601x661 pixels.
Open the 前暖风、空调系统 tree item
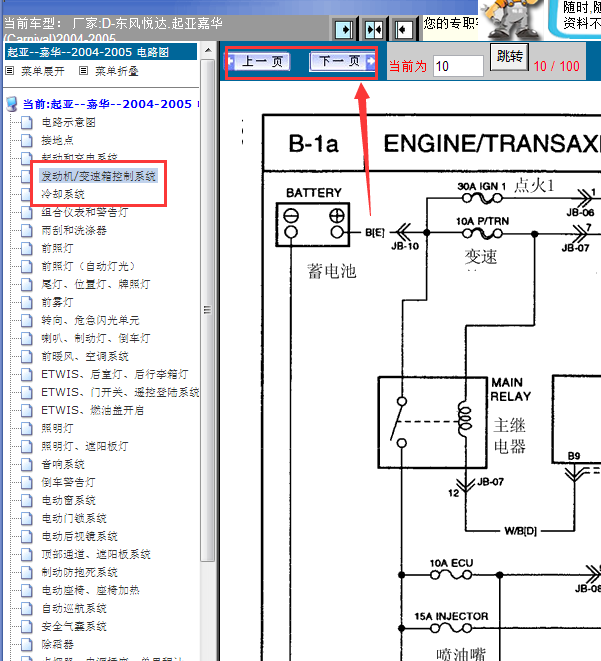click(85, 356)
